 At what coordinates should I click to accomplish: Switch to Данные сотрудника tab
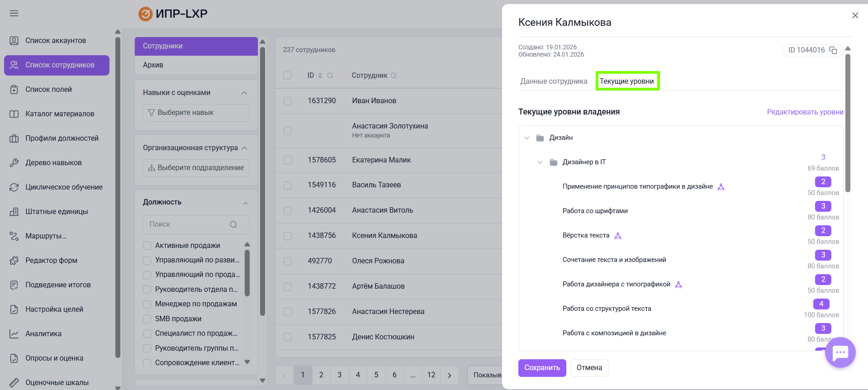pos(554,81)
